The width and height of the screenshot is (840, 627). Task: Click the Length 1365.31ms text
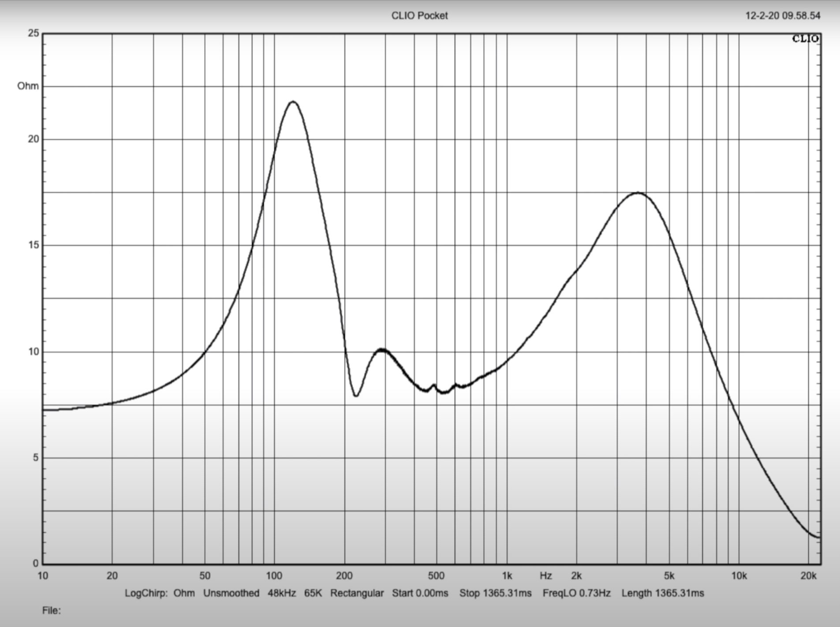click(x=663, y=593)
